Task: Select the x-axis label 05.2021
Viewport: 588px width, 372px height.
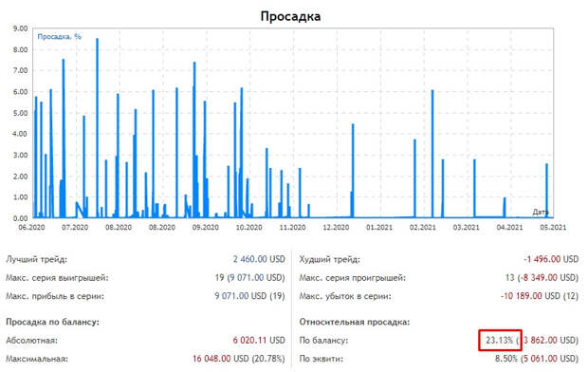Action: [x=553, y=228]
